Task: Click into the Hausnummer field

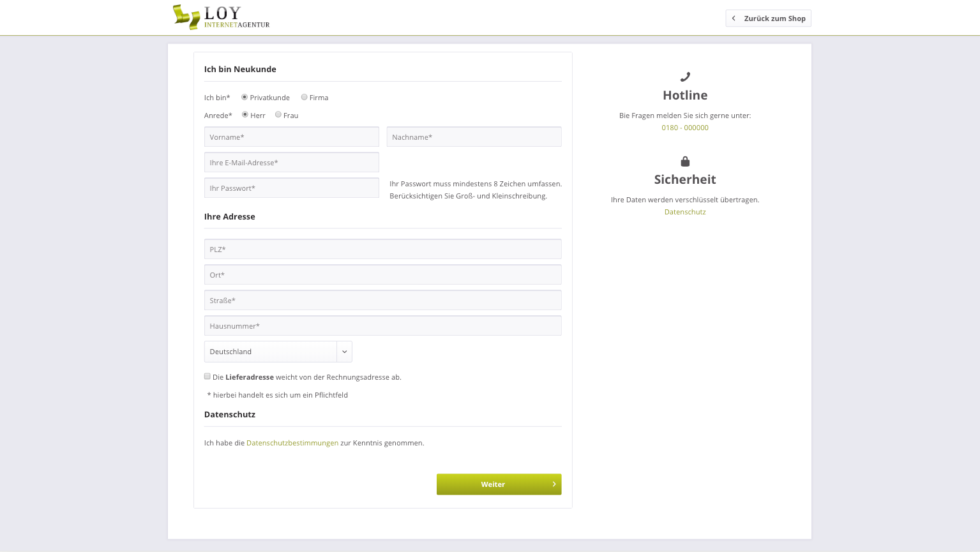Action: tap(383, 325)
